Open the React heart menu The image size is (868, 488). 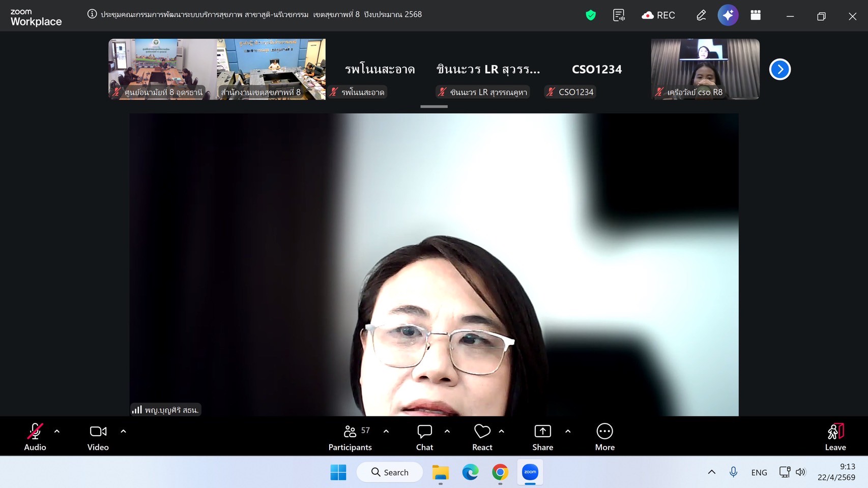point(482,437)
